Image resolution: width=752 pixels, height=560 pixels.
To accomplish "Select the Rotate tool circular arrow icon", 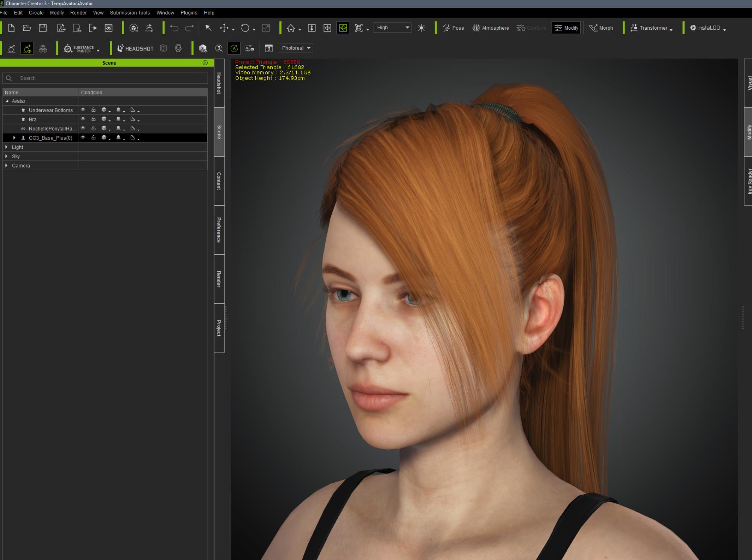I will click(x=245, y=28).
